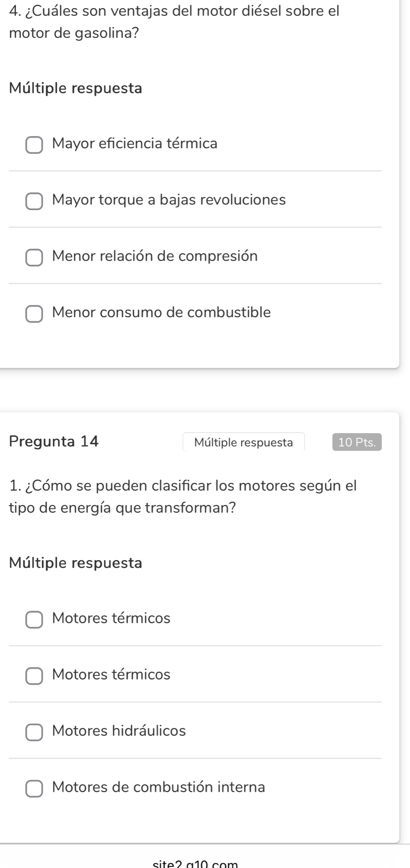Click the Múltiple respuesta label under question 4

[x=75, y=89]
